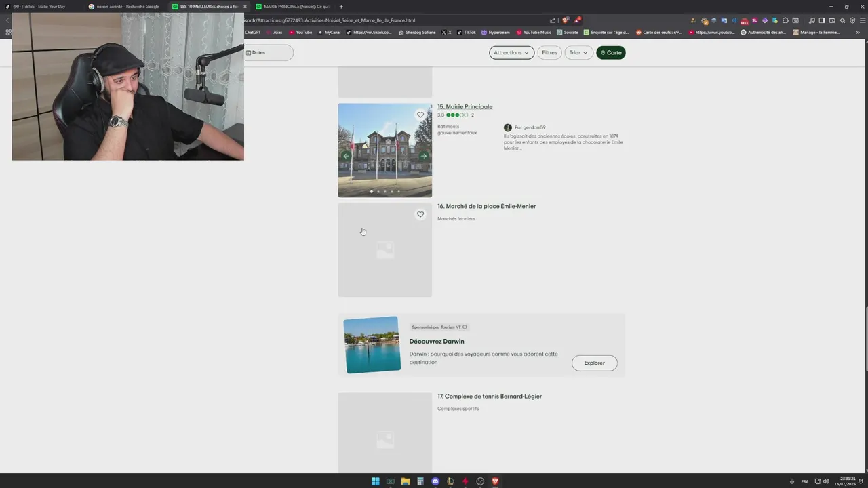868x488 pixels.
Task: Open OBS Studio from the taskbar
Action: (480, 481)
